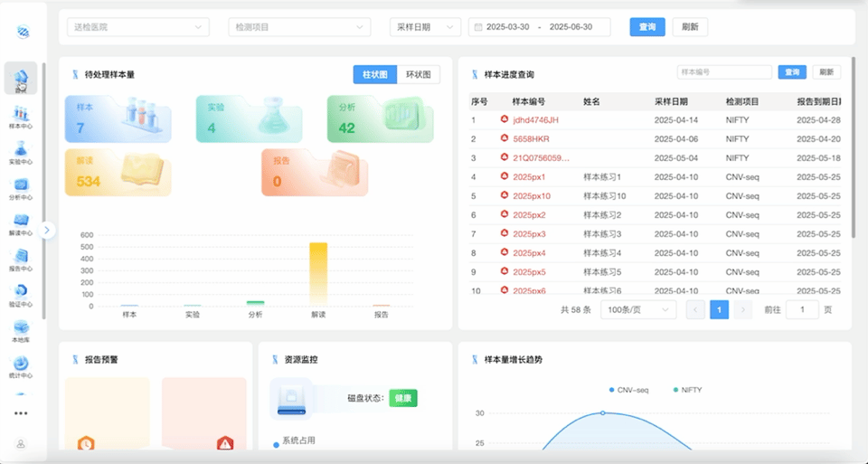The image size is (868, 464).
Task: Open 验证中心 sidebar icon
Action: click(x=21, y=294)
